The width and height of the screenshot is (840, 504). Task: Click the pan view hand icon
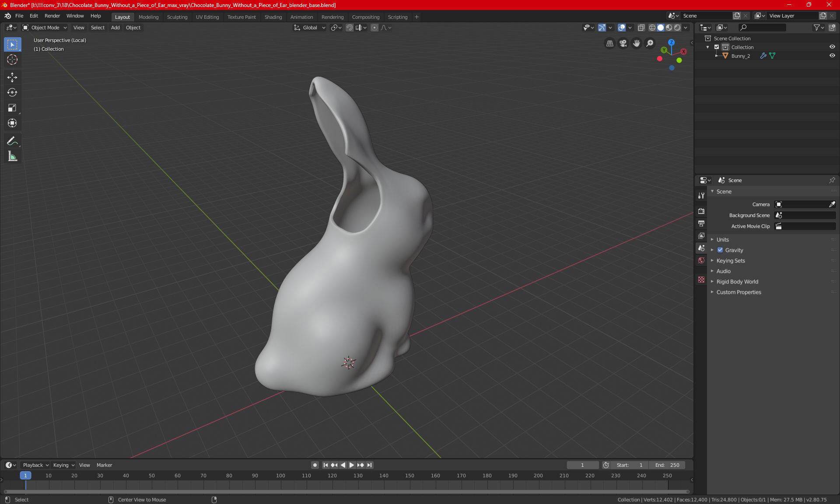tap(637, 43)
